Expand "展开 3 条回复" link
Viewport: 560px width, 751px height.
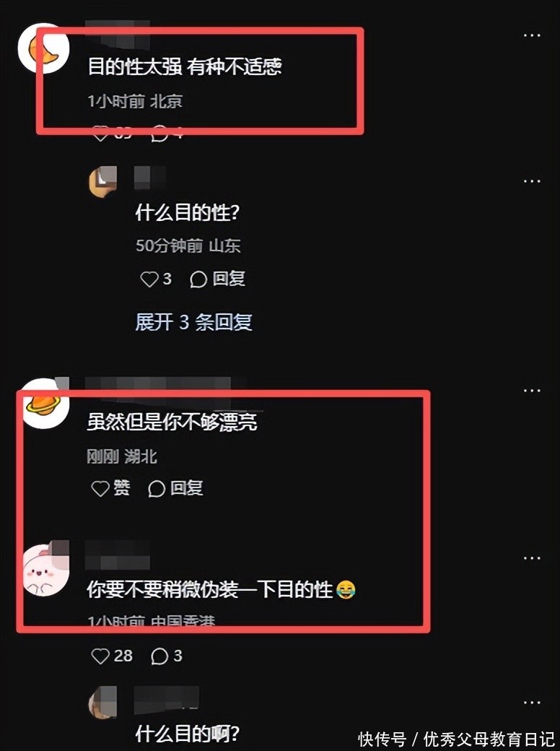pos(194,322)
